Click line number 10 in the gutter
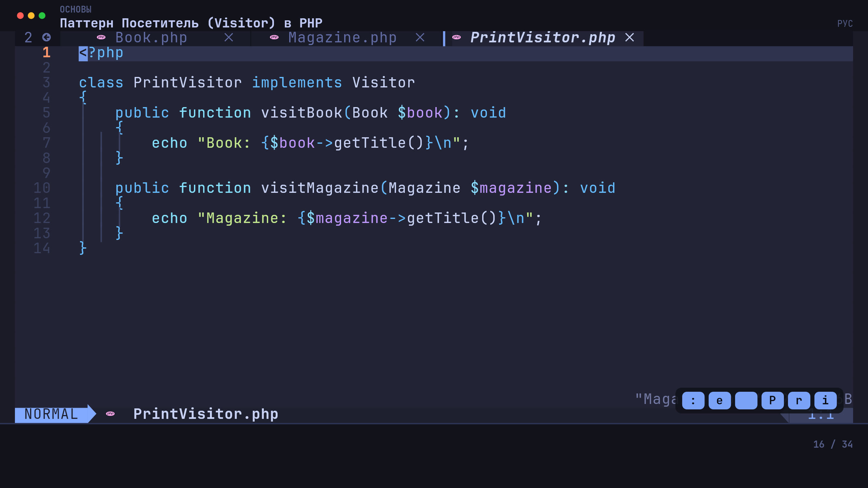This screenshot has height=488, width=868. point(42,188)
